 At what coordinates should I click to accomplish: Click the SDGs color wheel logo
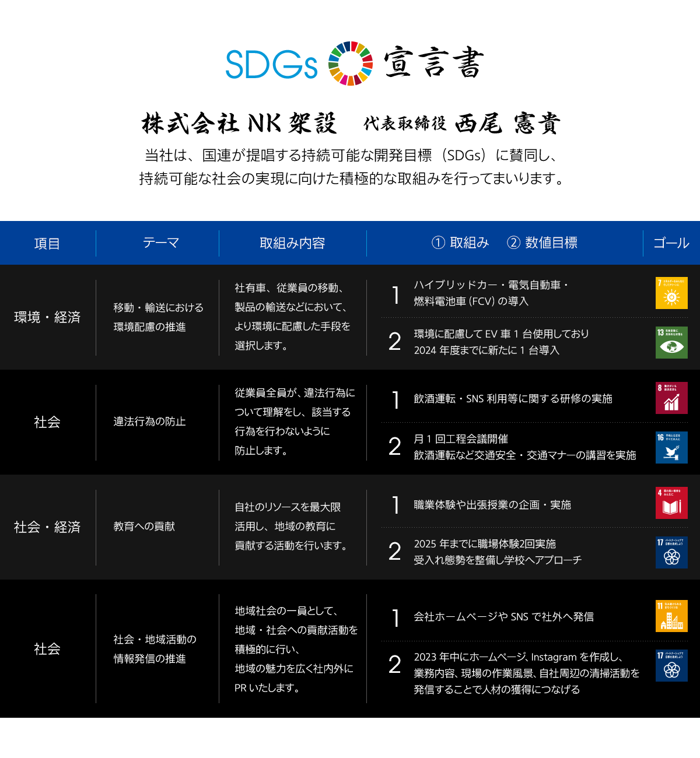point(350,64)
